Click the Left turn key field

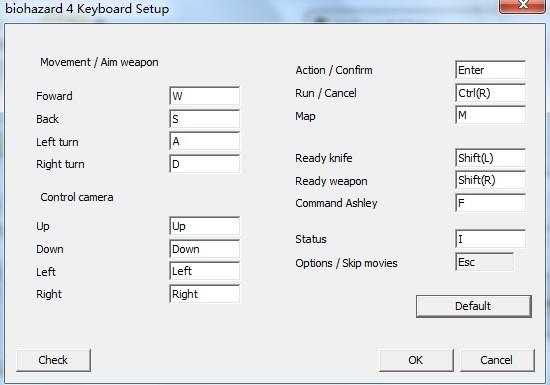pyautogui.click(x=204, y=141)
